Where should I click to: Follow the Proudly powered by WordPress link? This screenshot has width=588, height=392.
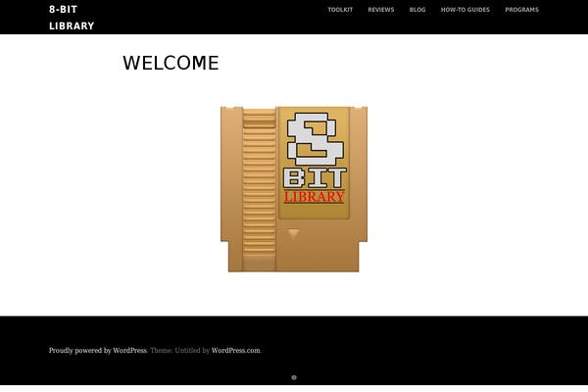[x=97, y=351]
